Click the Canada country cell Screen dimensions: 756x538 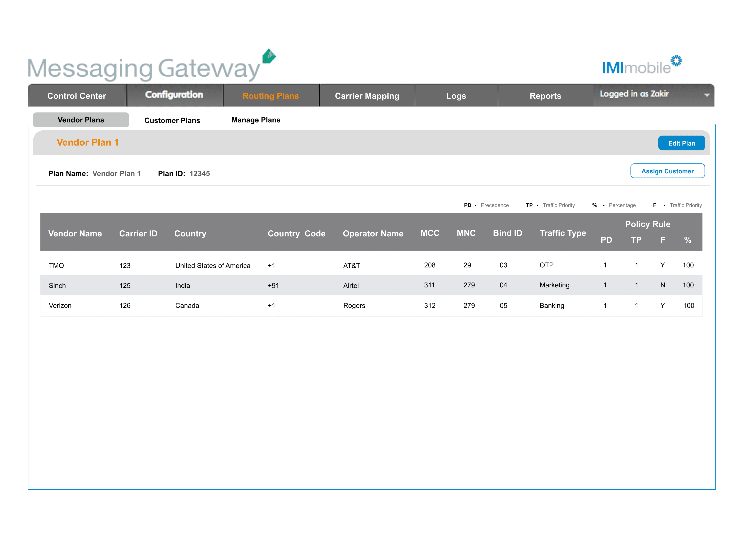coord(187,305)
